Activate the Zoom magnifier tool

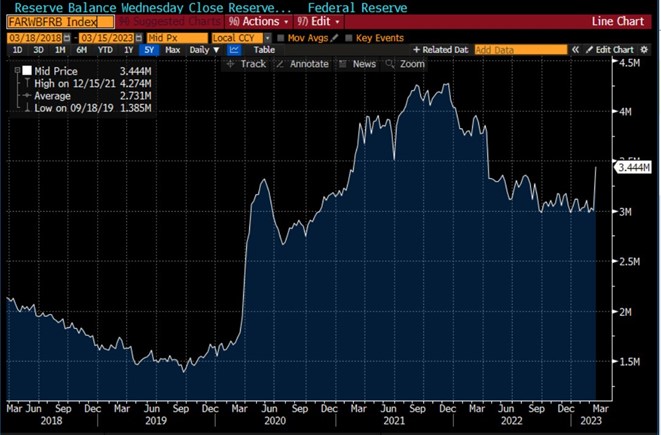(405, 63)
